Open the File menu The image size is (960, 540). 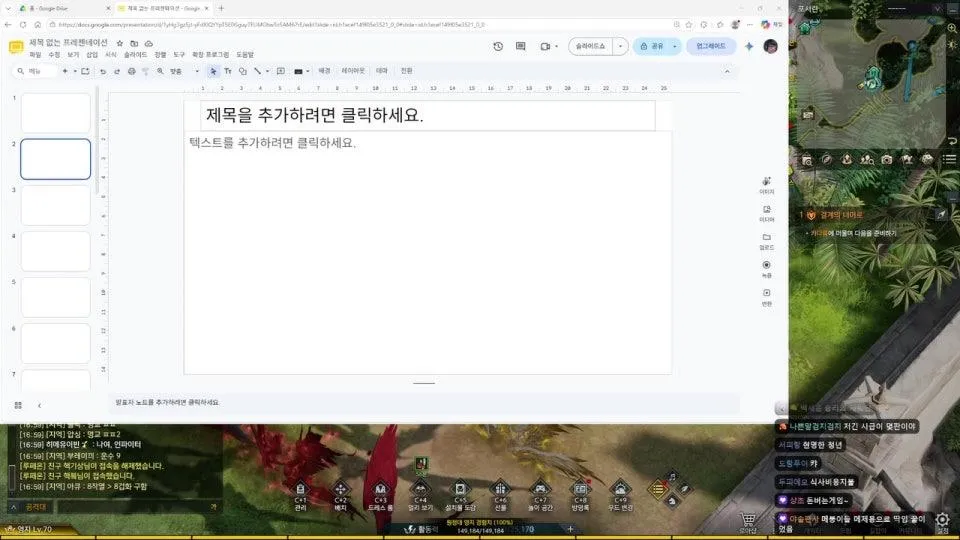tap(35, 55)
